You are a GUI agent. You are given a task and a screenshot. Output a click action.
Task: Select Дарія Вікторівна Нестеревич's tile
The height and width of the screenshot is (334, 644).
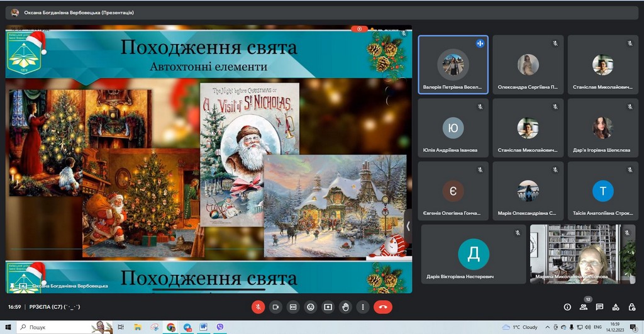[x=473, y=254]
